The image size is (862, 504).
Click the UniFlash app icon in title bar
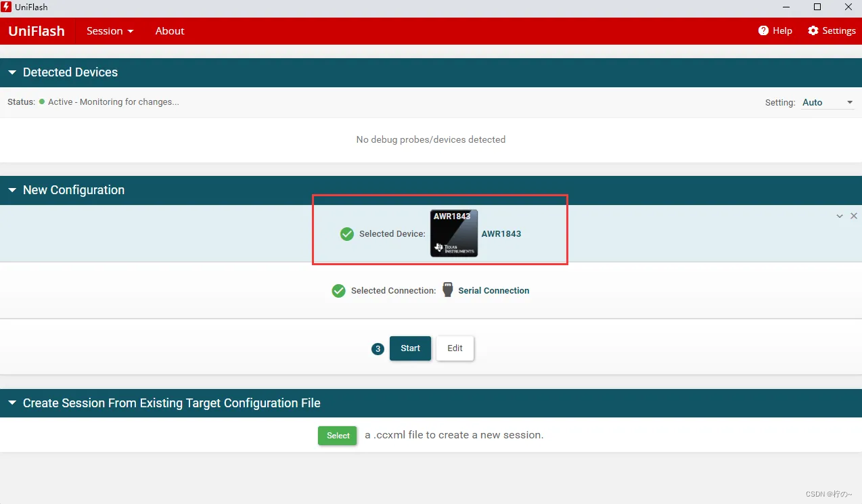pyautogui.click(x=6, y=7)
